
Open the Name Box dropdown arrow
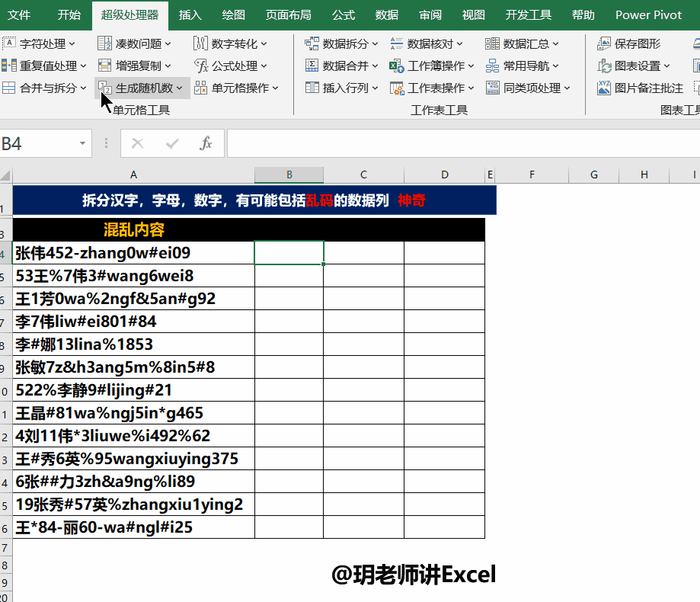(82, 143)
